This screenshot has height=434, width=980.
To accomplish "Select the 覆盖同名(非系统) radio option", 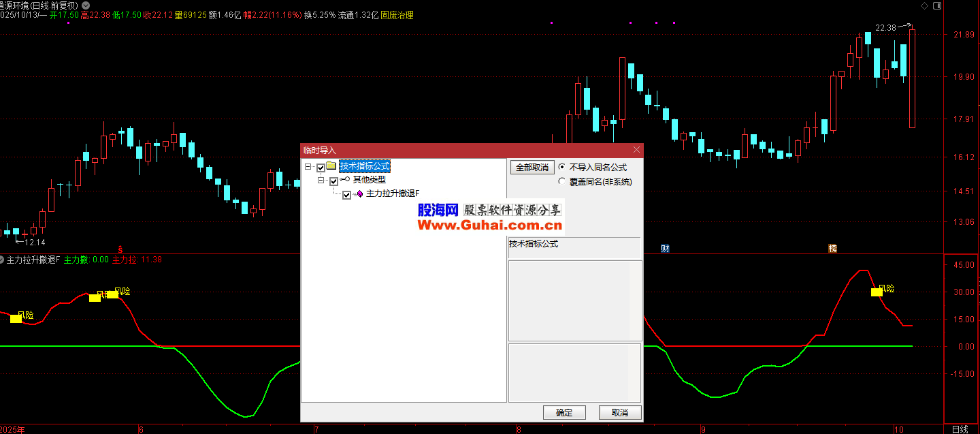I will coord(561,181).
